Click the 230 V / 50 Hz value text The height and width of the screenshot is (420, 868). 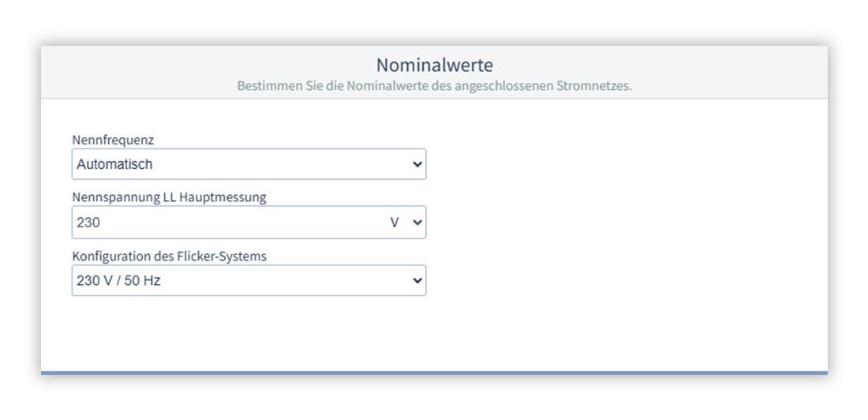pos(118,280)
